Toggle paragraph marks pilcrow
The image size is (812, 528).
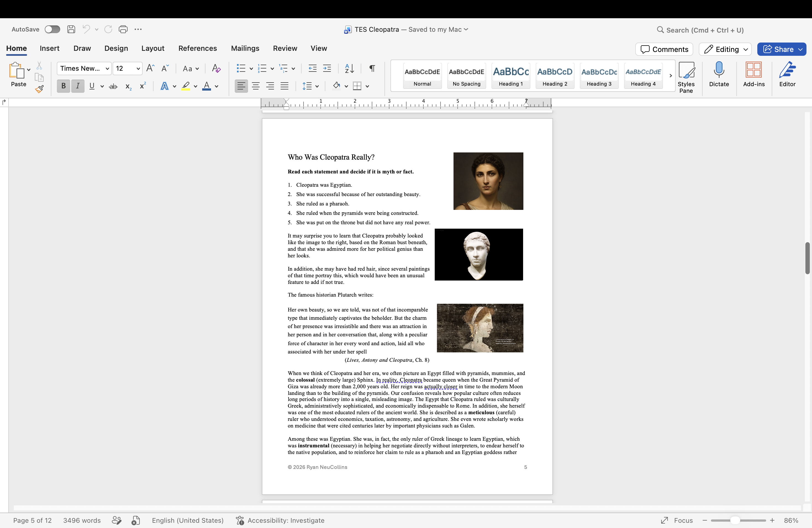372,68
